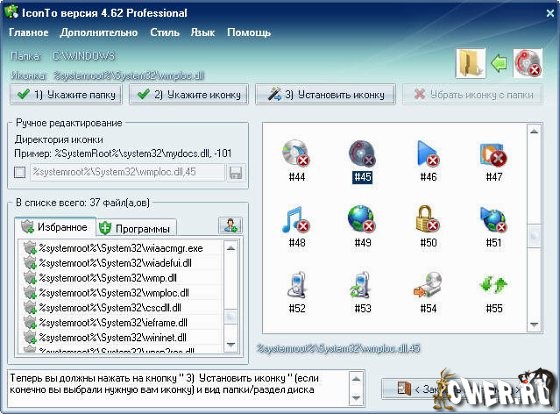Pick icon #55 green sync arrows
The height and width of the screenshot is (414, 560).
[x=494, y=284]
